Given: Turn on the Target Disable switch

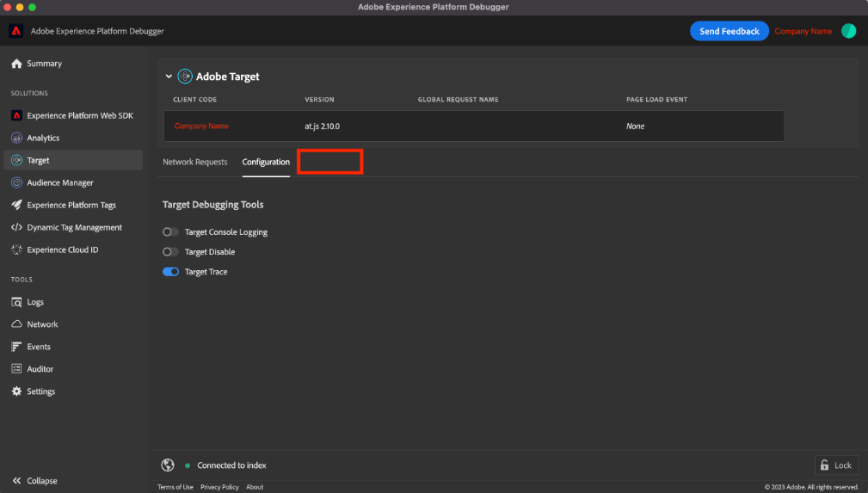Looking at the screenshot, I should click(170, 252).
